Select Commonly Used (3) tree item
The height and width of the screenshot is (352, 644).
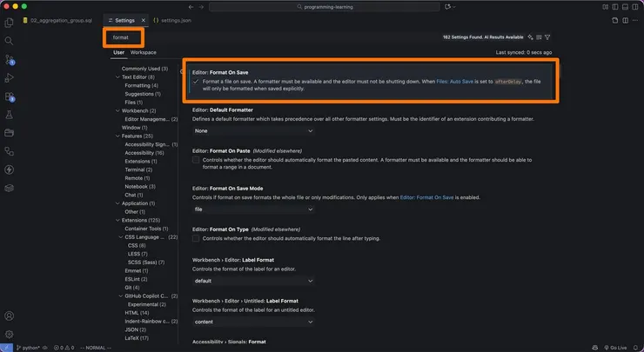[144, 69]
